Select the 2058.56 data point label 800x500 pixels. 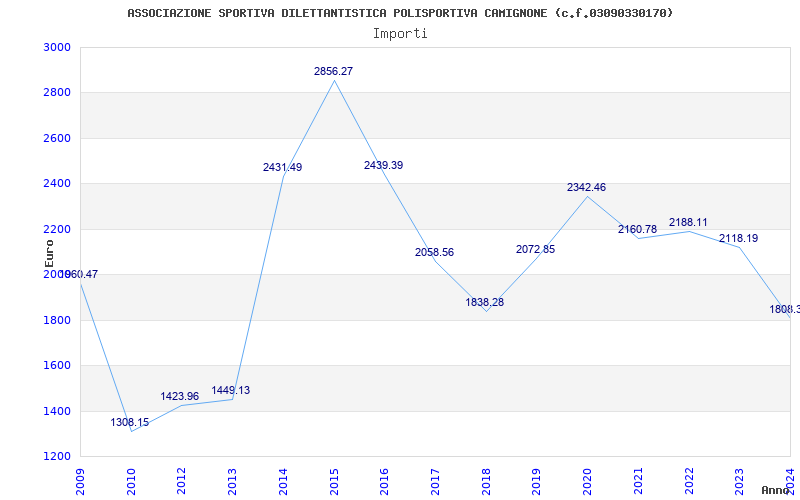click(434, 253)
